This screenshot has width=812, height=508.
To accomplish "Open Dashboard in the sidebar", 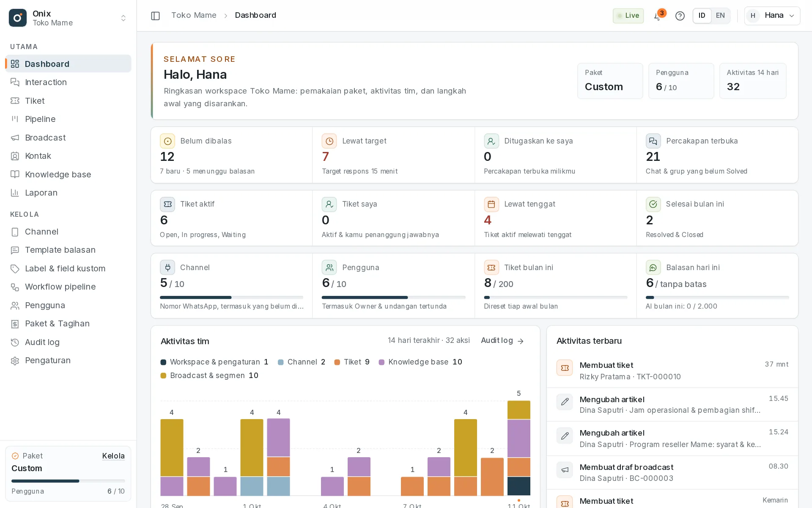I will tap(68, 63).
